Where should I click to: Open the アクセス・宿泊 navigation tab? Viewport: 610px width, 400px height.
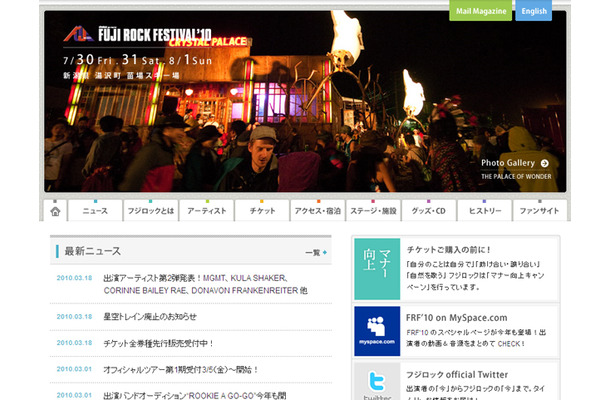tap(317, 211)
